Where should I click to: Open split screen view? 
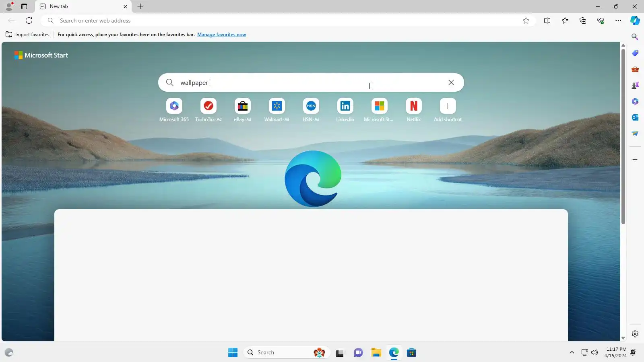pyautogui.click(x=547, y=21)
